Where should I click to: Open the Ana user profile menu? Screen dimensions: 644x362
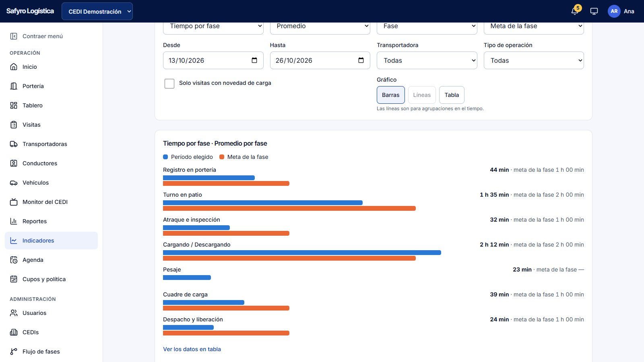pos(621,11)
